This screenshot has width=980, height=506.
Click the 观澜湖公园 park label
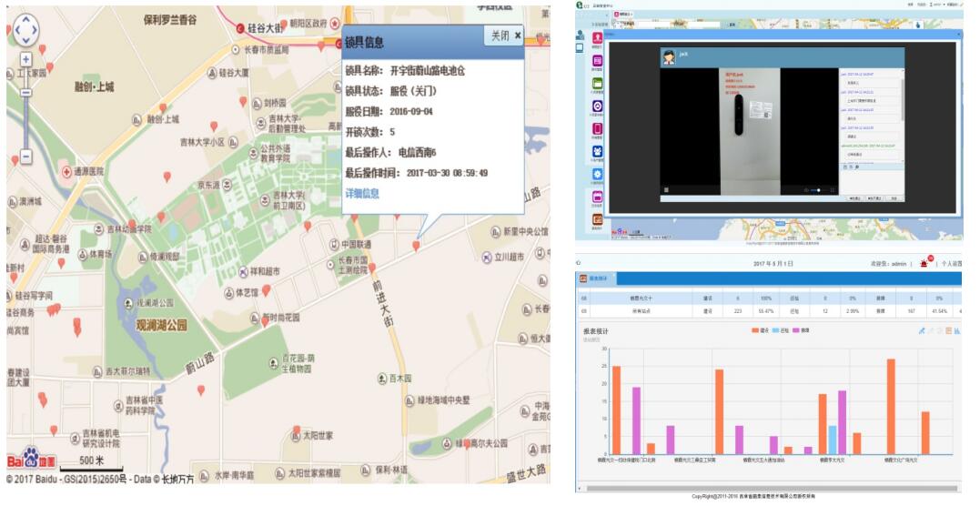[x=161, y=325]
